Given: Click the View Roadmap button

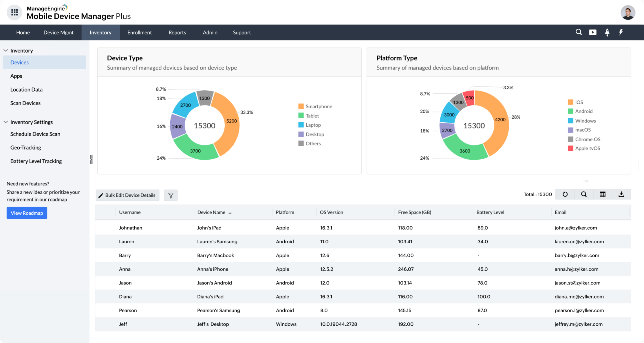Looking at the screenshot, I should click(27, 213).
